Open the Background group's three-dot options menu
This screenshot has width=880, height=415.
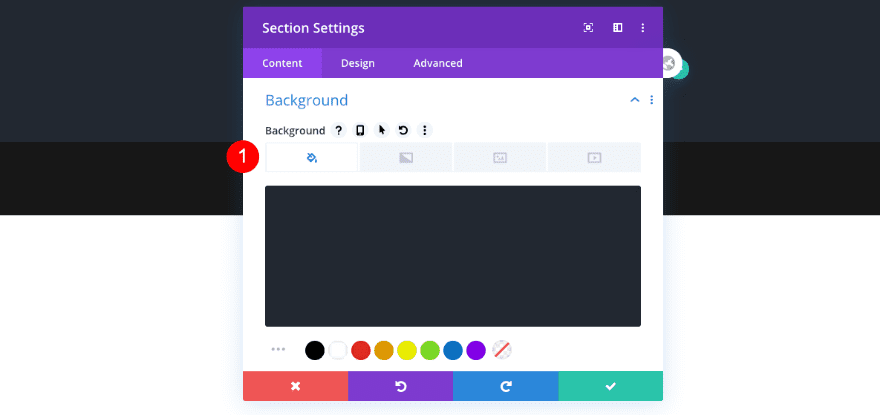651,100
